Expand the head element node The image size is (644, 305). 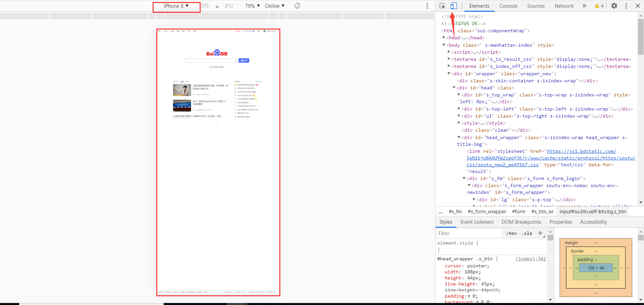(x=444, y=38)
